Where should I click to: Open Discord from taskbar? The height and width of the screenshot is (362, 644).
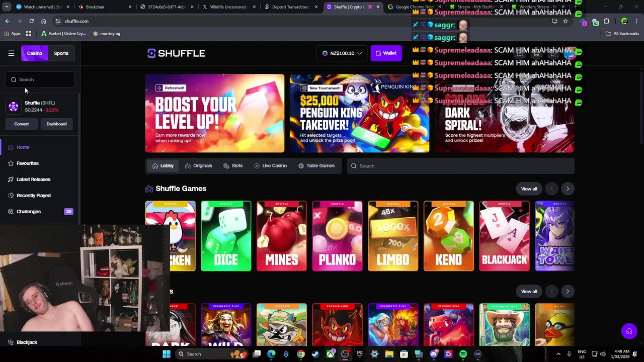coord(434,354)
